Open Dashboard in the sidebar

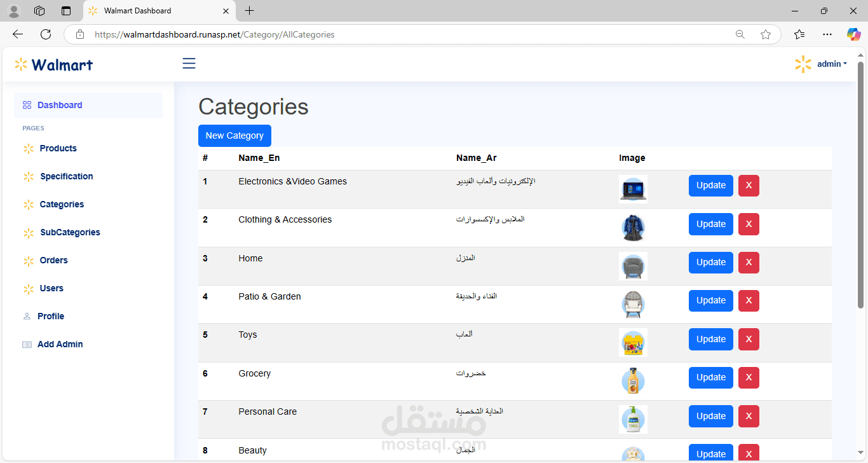tap(88, 106)
